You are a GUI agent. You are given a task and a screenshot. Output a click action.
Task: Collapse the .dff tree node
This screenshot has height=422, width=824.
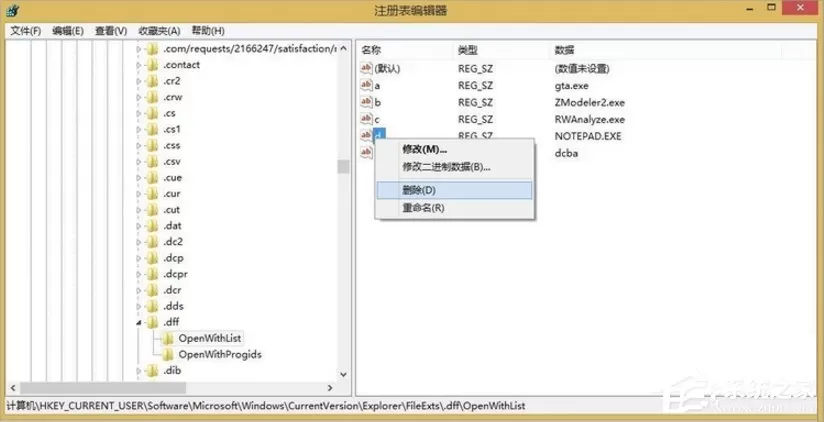click(139, 322)
